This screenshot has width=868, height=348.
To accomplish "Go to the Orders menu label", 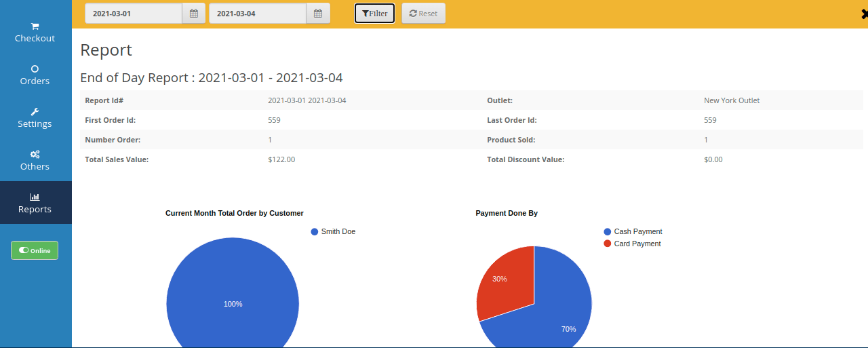I will 35,81.
